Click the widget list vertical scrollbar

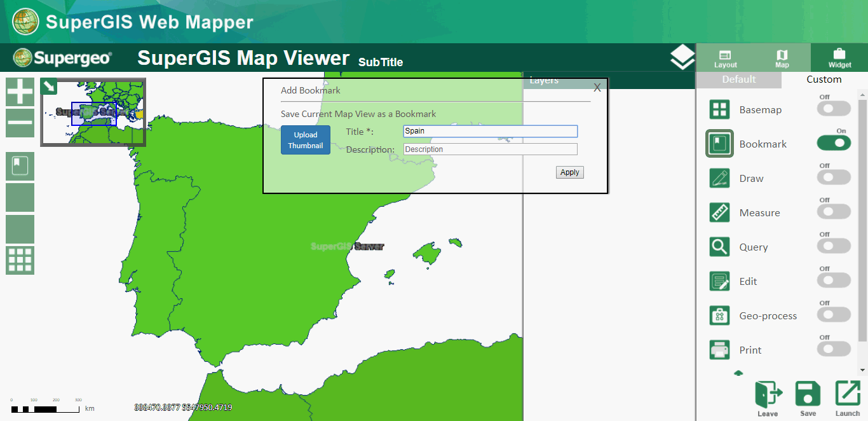(x=862, y=220)
